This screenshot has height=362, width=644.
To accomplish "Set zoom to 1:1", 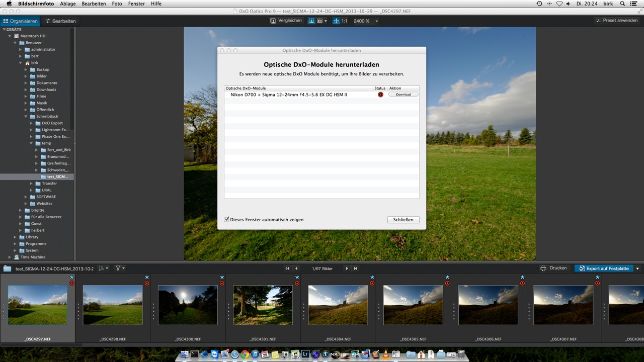I will [345, 21].
